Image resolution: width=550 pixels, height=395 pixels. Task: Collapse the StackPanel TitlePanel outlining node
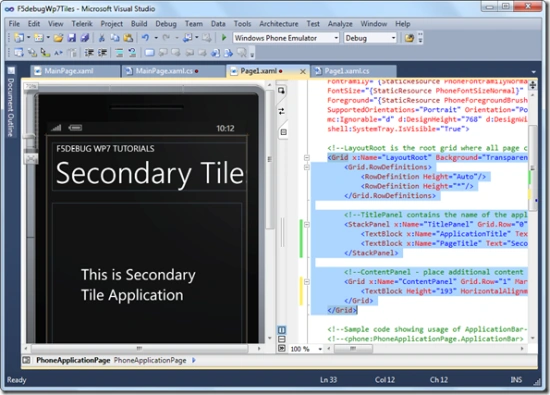307,225
